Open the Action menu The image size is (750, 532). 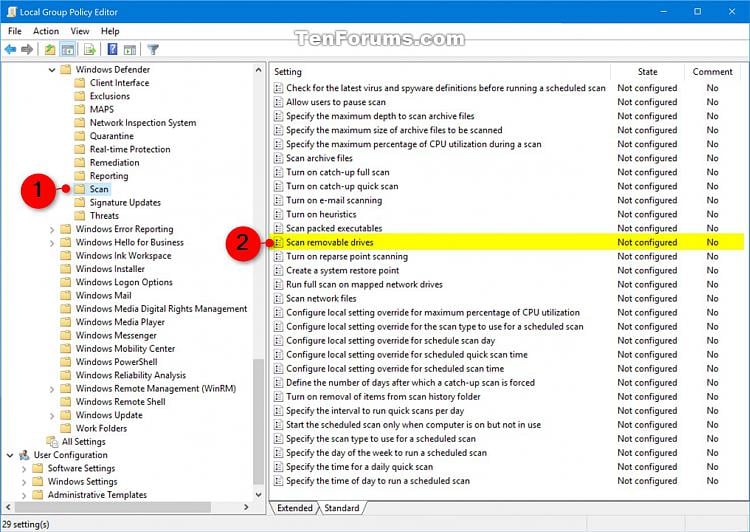click(46, 31)
